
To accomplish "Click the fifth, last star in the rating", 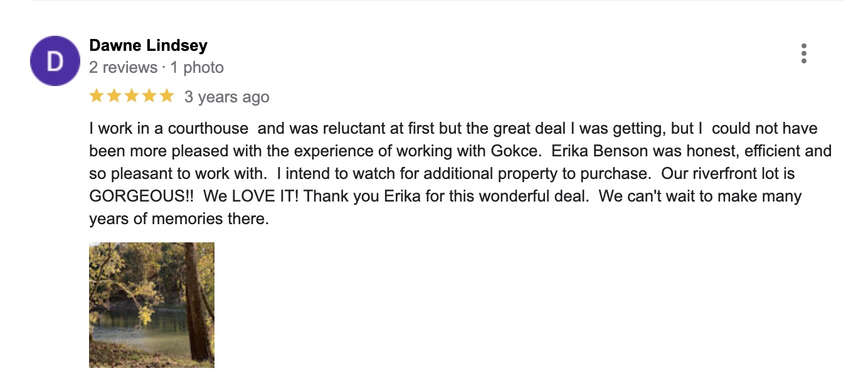I will tap(166, 96).
